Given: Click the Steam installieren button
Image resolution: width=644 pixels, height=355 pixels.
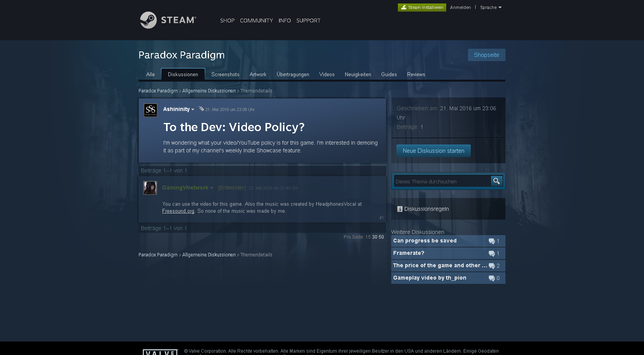Looking at the screenshot, I should pos(422,7).
